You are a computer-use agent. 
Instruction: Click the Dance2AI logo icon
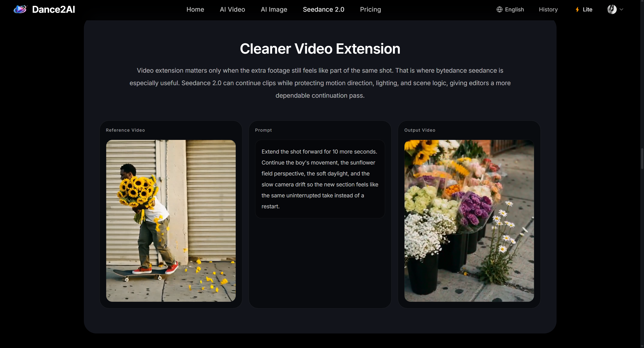pos(20,9)
